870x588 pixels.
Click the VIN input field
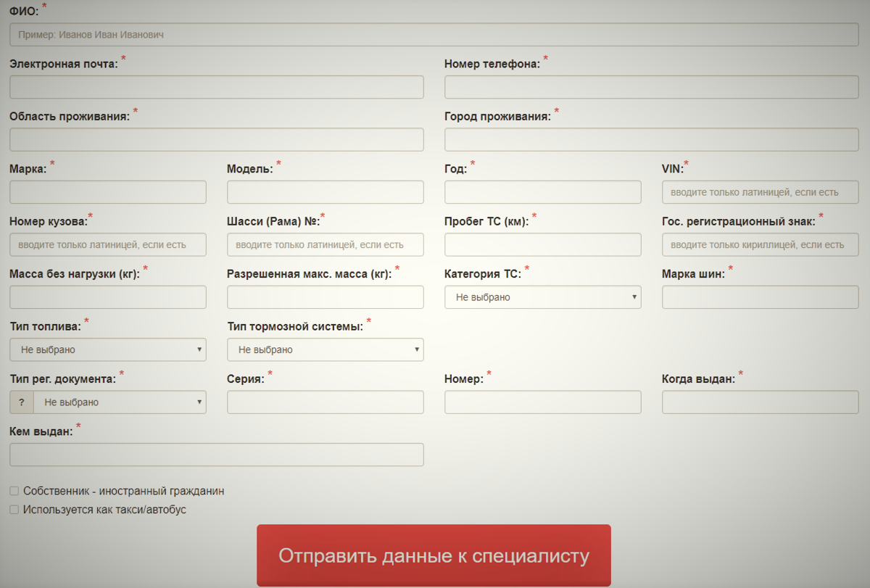coord(761,192)
